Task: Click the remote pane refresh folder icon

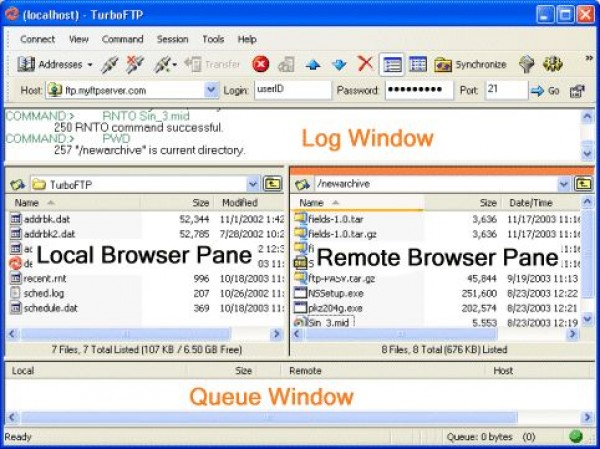Action: [302, 184]
